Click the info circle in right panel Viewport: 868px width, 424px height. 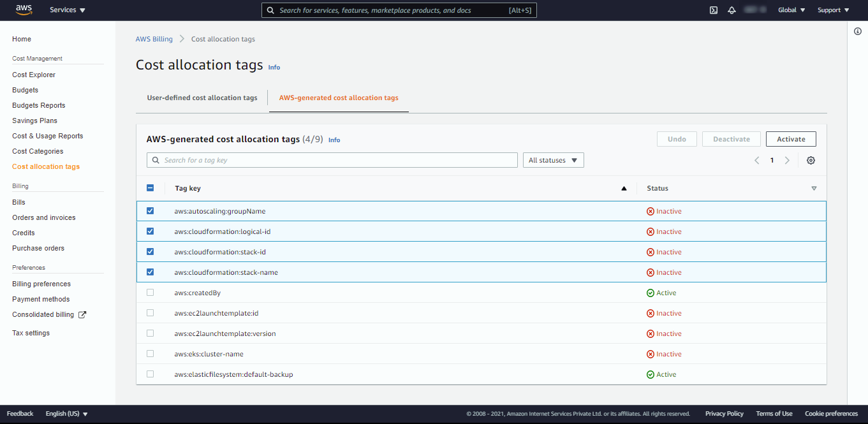858,32
